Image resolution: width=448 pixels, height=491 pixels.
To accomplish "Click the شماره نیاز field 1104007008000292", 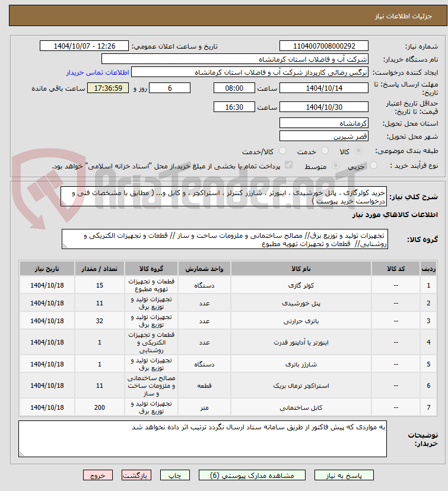I will point(324,46).
